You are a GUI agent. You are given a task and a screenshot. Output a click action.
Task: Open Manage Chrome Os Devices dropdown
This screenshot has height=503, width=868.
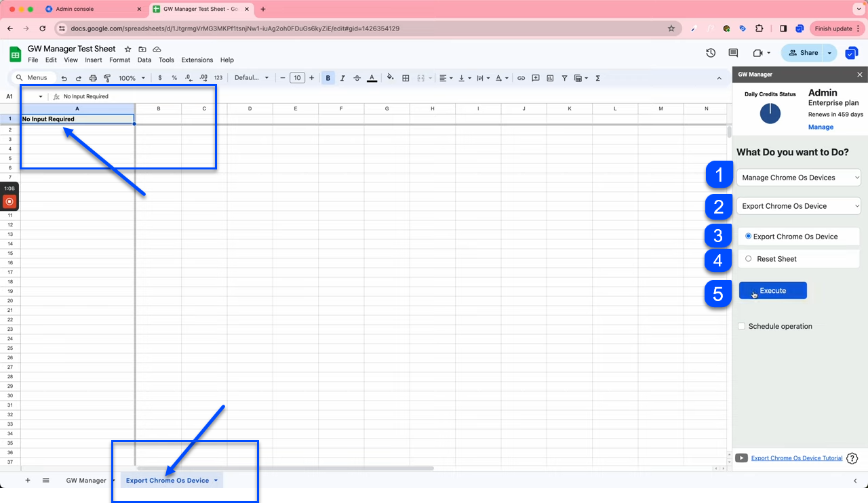[799, 178]
